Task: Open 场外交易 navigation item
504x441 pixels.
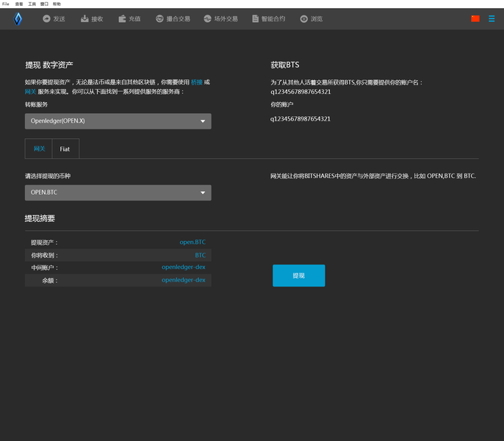Action: pos(221,18)
